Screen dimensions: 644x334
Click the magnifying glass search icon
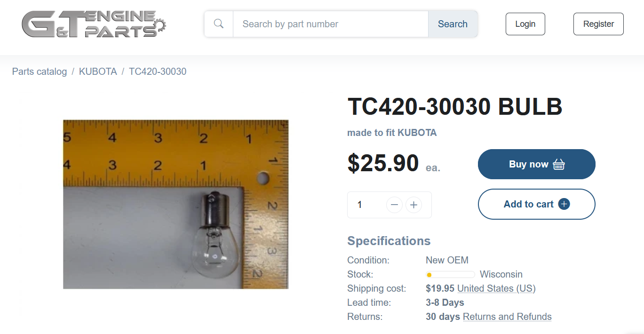(x=219, y=24)
